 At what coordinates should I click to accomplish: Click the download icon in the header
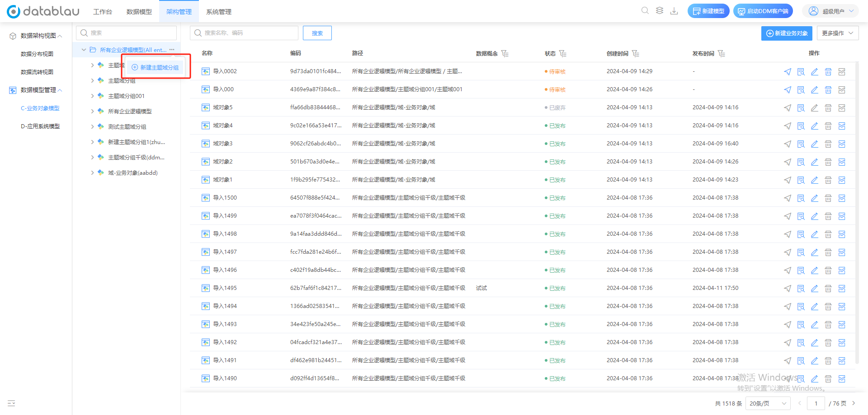(674, 11)
